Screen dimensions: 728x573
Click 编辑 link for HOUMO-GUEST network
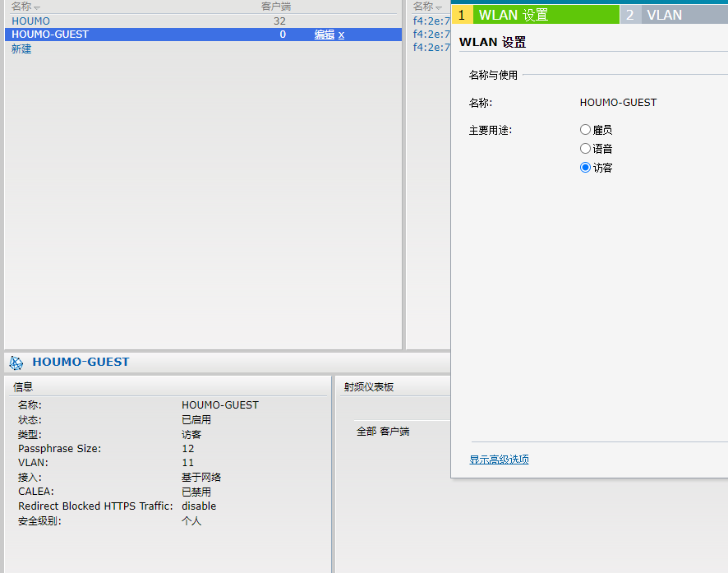pyautogui.click(x=324, y=35)
